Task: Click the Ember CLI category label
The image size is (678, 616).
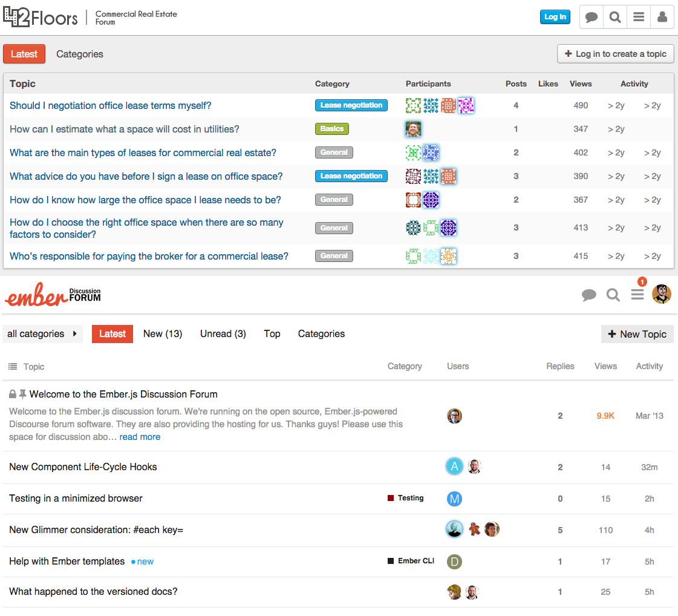Action: tap(411, 560)
